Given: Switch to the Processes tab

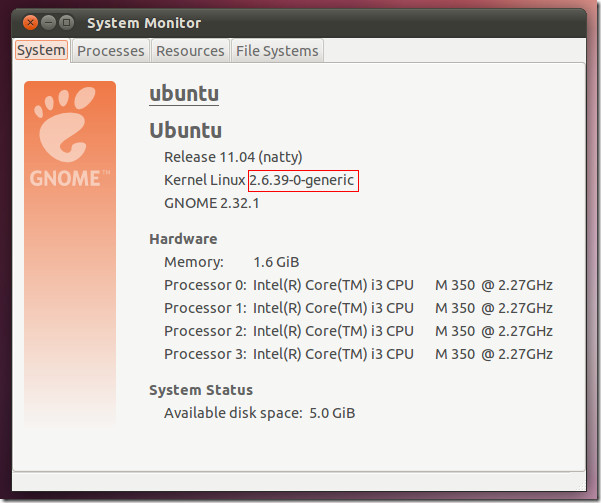Looking at the screenshot, I should click(110, 51).
